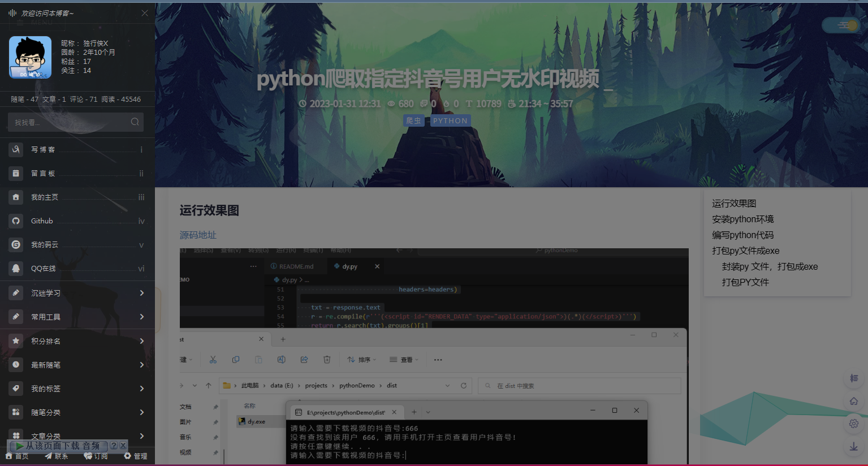Click the pencil icon beside 沉迷学习
Viewport: 868px width, 466px height.
point(16,293)
